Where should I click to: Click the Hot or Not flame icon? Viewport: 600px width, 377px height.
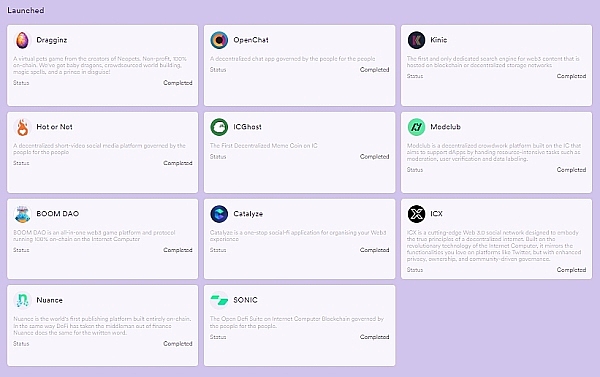(22, 127)
